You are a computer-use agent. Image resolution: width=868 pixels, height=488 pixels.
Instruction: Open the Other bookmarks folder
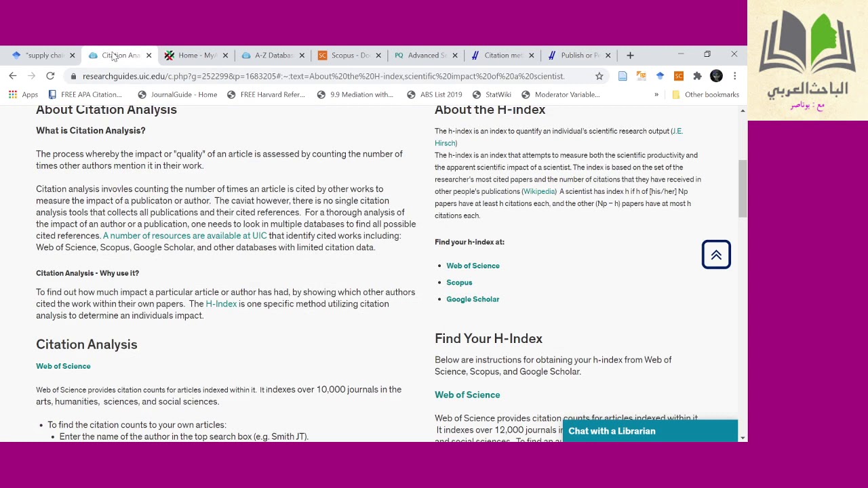click(x=705, y=94)
